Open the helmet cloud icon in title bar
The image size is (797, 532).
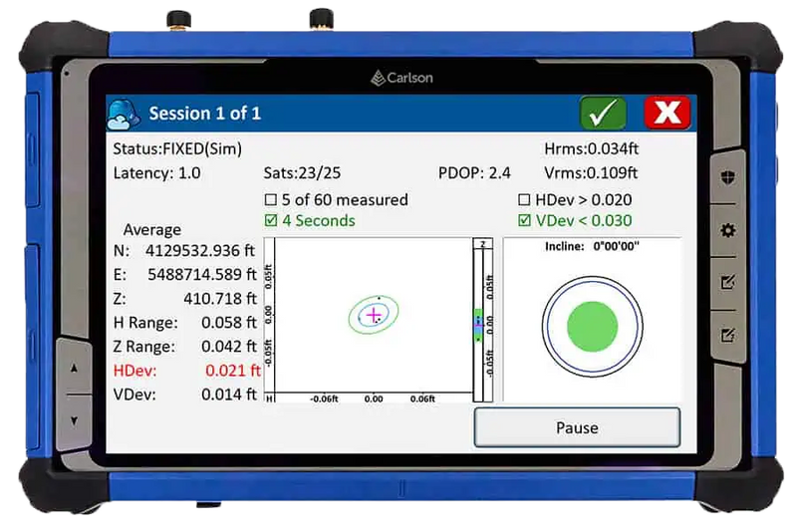tap(124, 114)
